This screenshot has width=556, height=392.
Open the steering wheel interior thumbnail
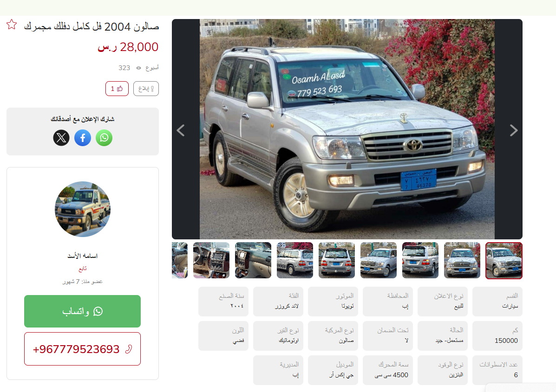tap(211, 260)
